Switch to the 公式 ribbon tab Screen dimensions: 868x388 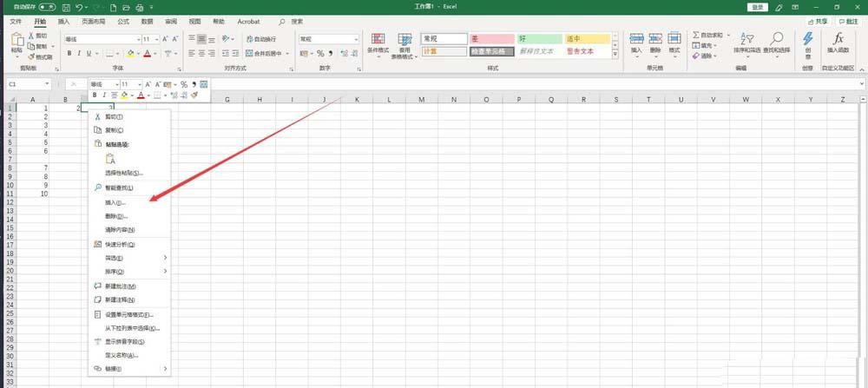click(123, 22)
